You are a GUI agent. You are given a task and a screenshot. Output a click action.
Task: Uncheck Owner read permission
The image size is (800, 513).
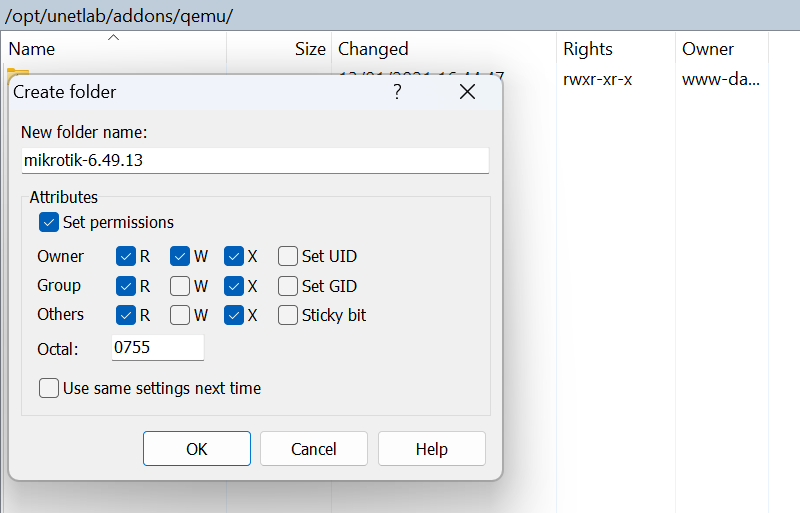coord(126,256)
